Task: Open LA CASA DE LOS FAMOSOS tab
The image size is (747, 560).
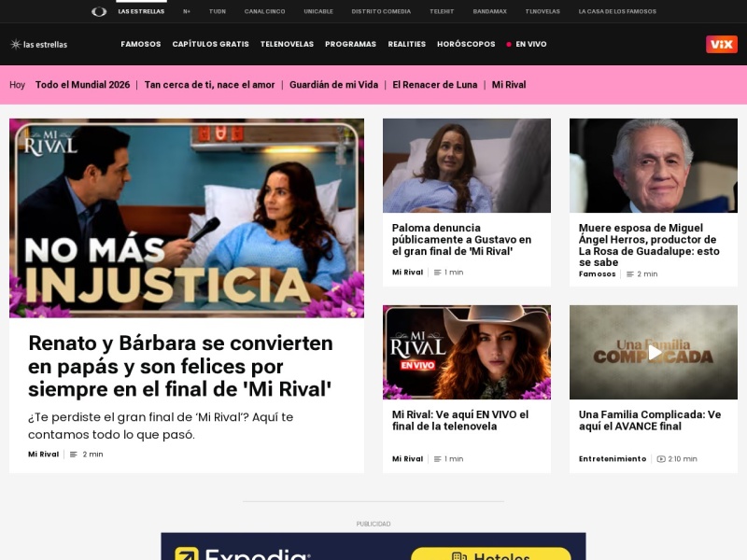Action: pyautogui.click(x=617, y=11)
